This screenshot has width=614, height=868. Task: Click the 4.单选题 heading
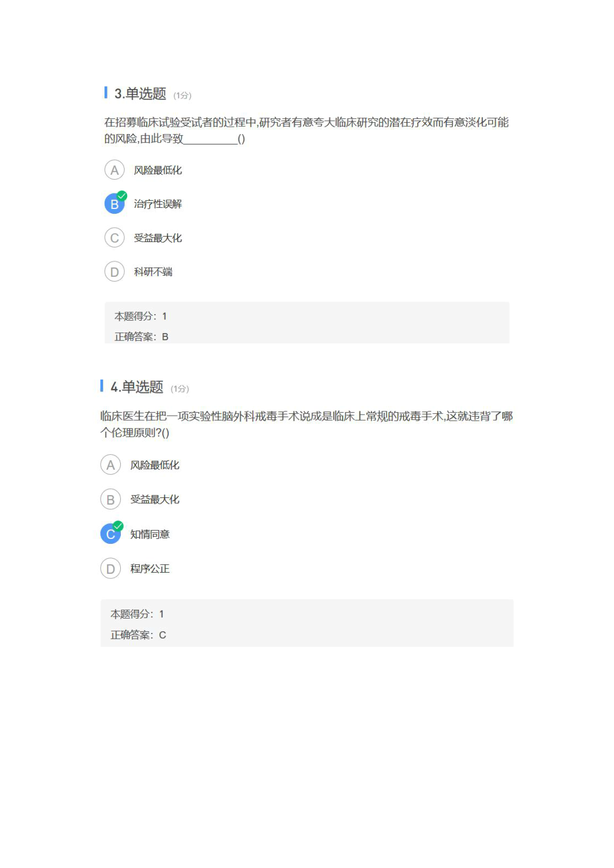click(x=137, y=387)
